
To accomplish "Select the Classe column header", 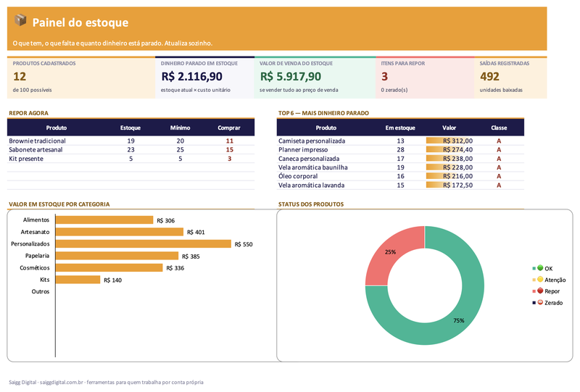I will click(499, 128).
